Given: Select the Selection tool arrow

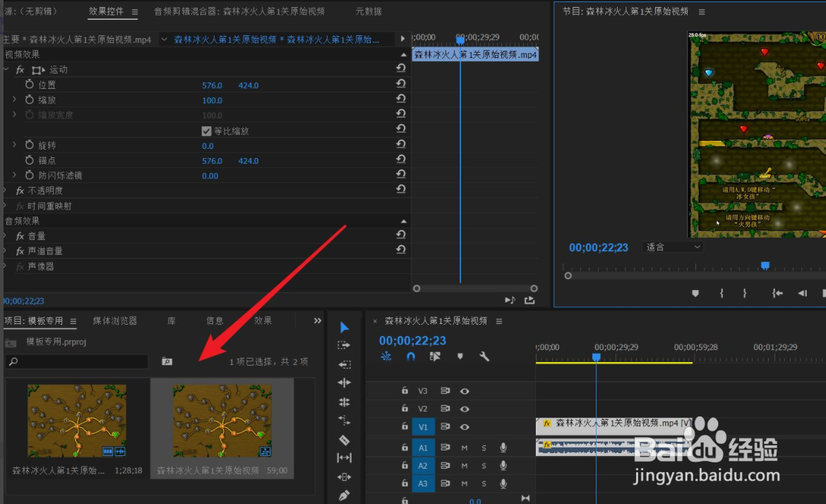Looking at the screenshot, I should pos(344,327).
